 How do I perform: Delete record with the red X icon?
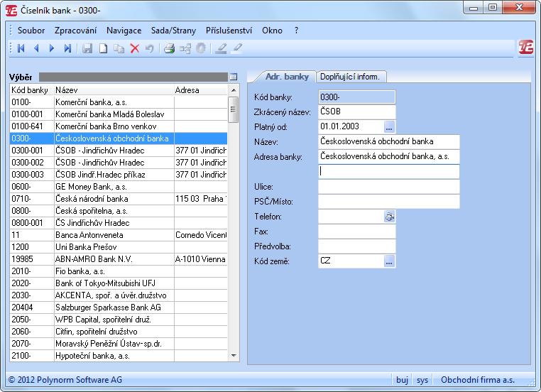pyautogui.click(x=135, y=48)
